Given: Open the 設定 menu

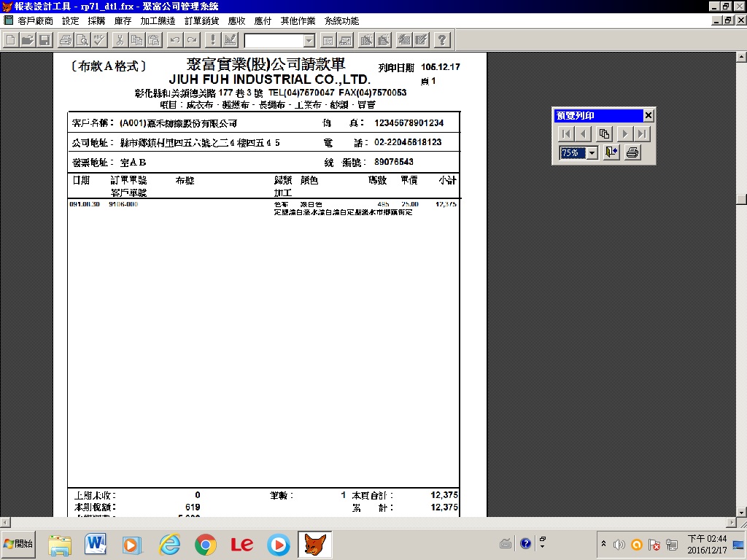Looking at the screenshot, I should 71,21.
